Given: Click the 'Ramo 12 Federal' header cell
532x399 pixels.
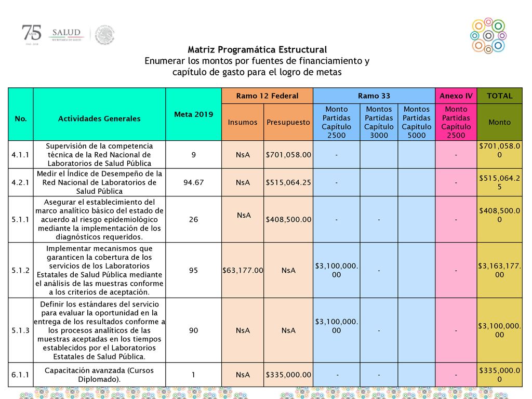Looking at the screenshot, I should coord(268,96).
